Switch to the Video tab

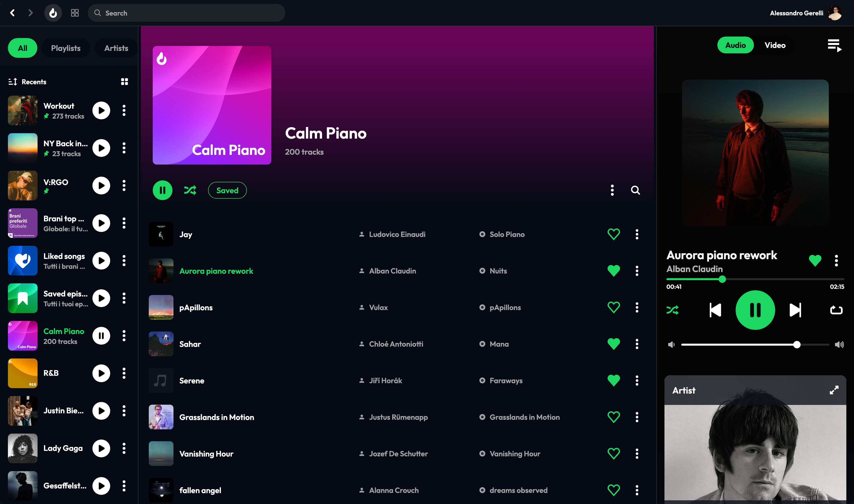pos(775,45)
